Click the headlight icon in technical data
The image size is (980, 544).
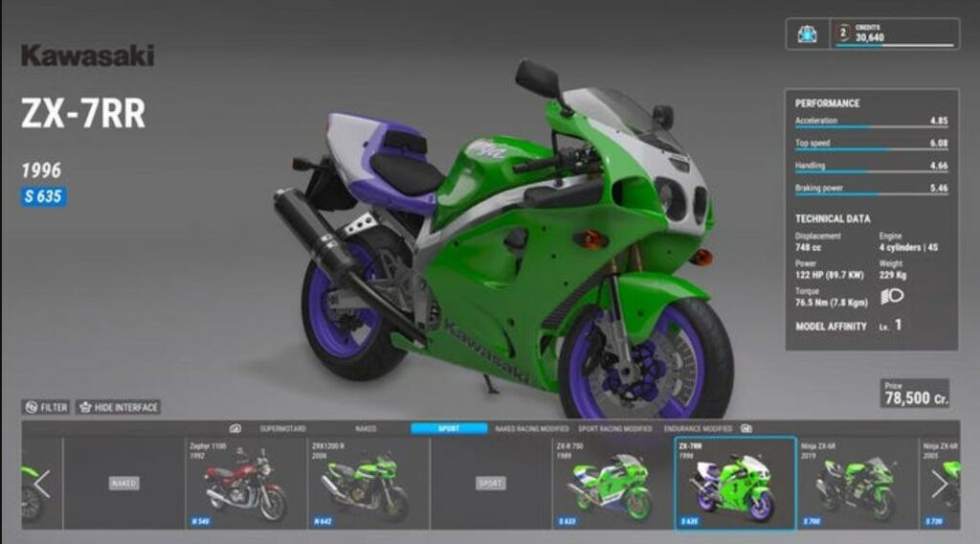click(x=892, y=296)
